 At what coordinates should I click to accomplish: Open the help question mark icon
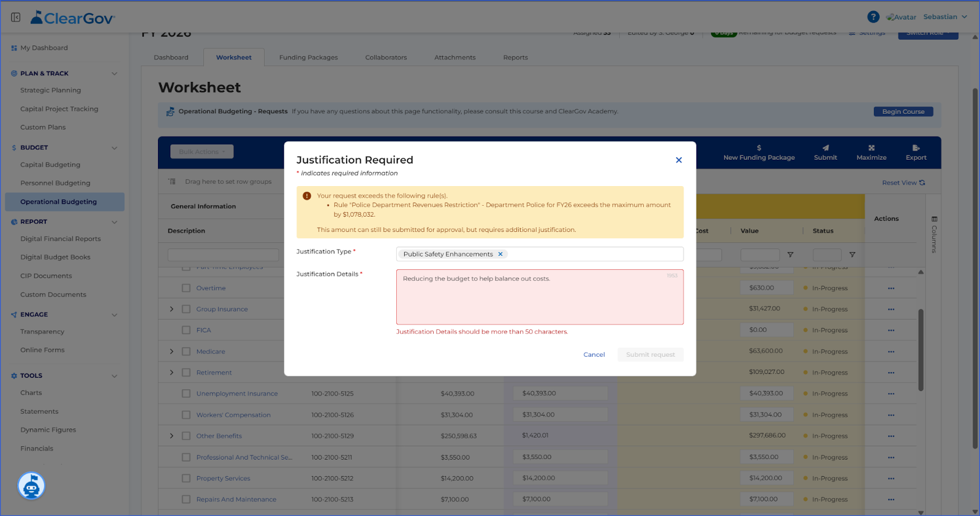point(873,17)
